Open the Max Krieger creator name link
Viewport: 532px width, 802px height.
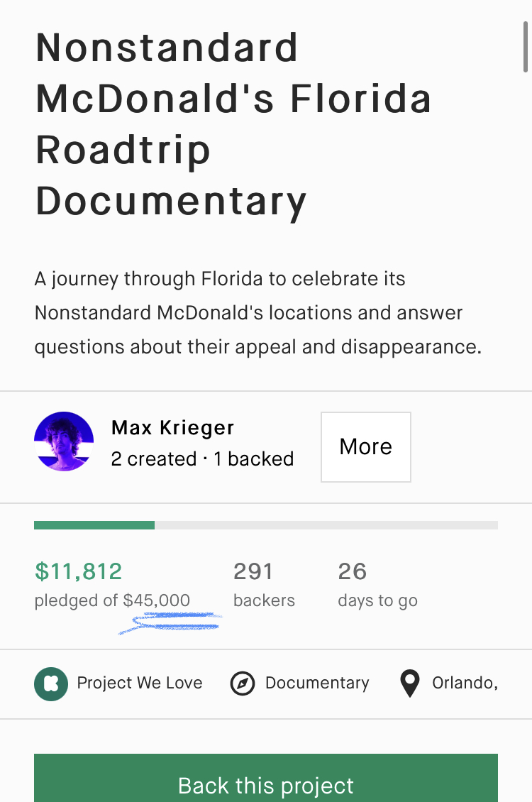(x=173, y=427)
